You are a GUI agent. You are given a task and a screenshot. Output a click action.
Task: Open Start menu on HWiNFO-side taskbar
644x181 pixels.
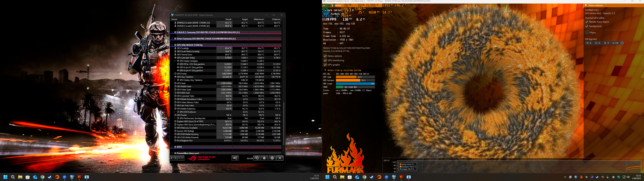(x=6, y=177)
